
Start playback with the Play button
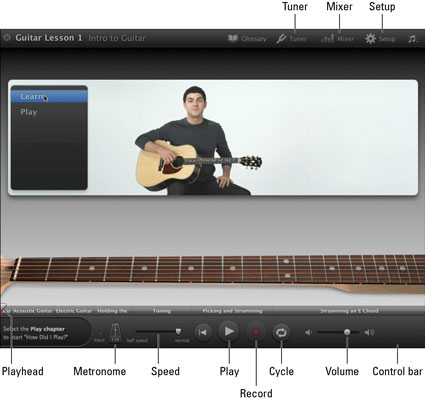[229, 331]
